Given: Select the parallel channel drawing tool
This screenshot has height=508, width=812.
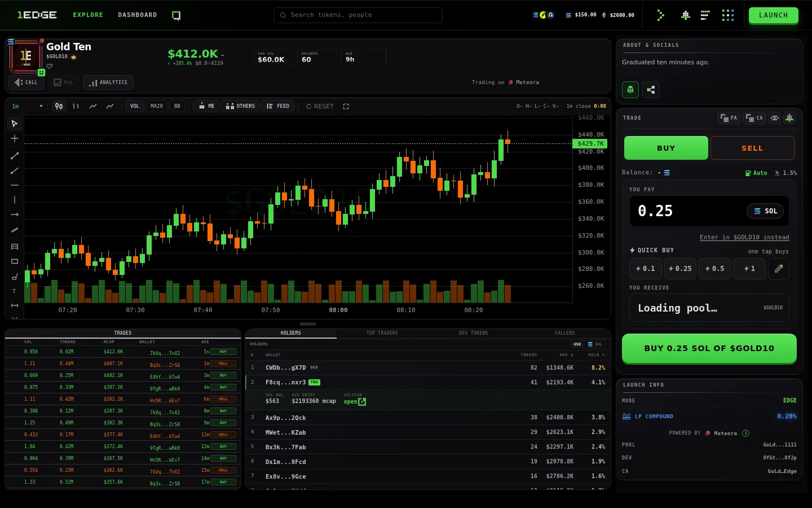Looking at the screenshot, I should (x=15, y=230).
